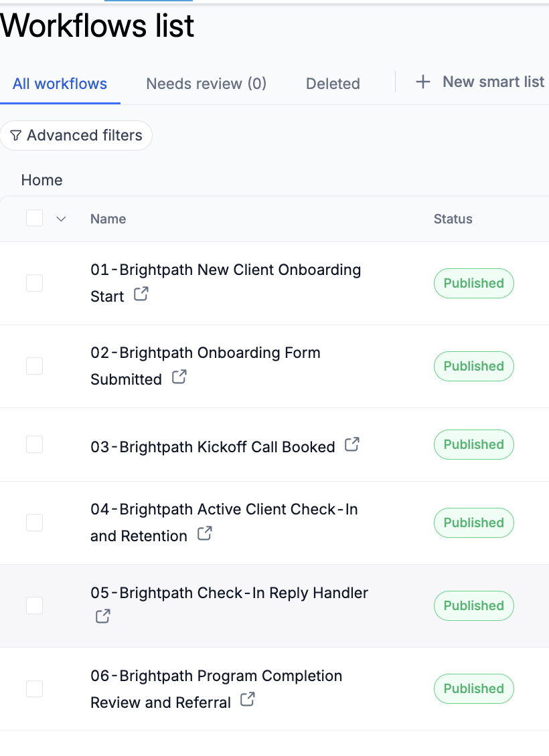Tick checkbox for 05-Brightpath Check-In Reply Handler
This screenshot has height=756, width=549.
tap(34, 605)
